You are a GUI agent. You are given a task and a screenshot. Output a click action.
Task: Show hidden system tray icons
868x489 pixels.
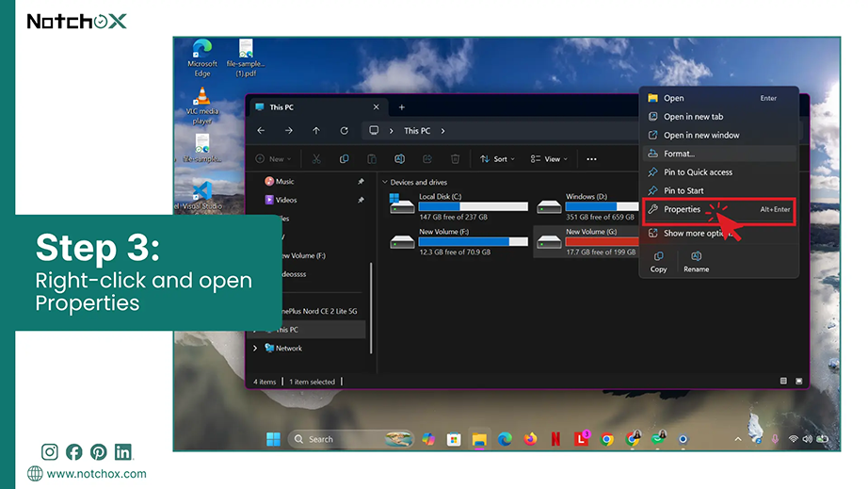coord(738,439)
